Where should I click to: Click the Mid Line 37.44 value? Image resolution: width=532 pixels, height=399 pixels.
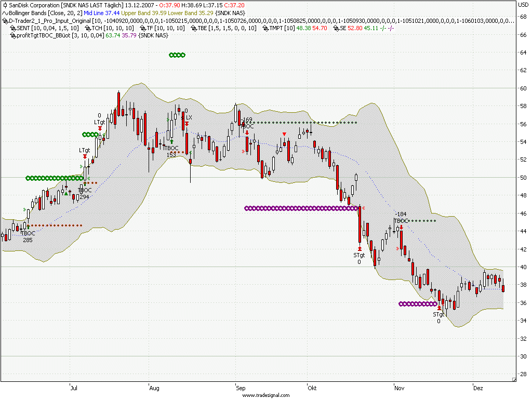(x=101, y=13)
